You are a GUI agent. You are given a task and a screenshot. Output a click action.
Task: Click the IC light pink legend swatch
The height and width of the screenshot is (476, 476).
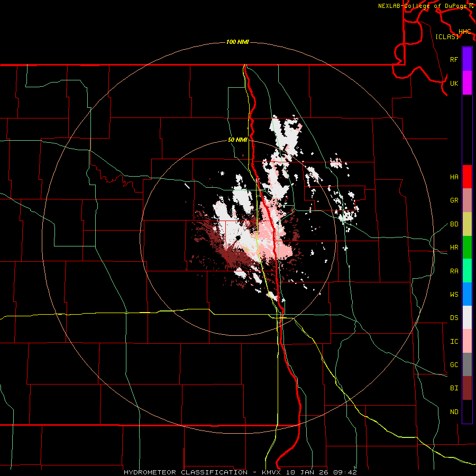pyautogui.click(x=467, y=341)
